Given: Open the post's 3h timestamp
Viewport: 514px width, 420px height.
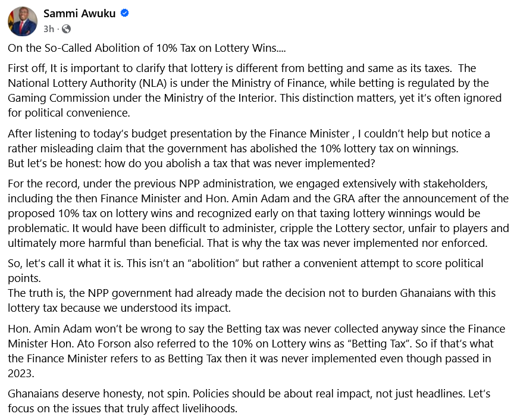Looking at the screenshot, I should [x=49, y=29].
